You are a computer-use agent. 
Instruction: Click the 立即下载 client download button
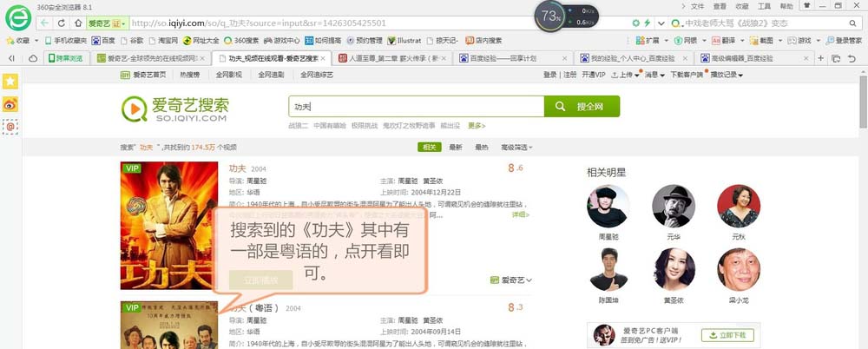(727, 335)
